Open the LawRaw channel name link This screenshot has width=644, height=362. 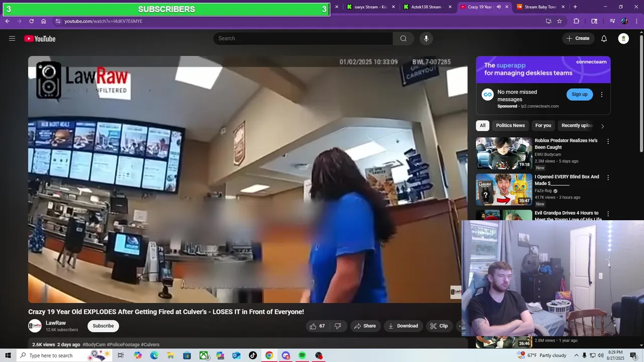(x=56, y=323)
